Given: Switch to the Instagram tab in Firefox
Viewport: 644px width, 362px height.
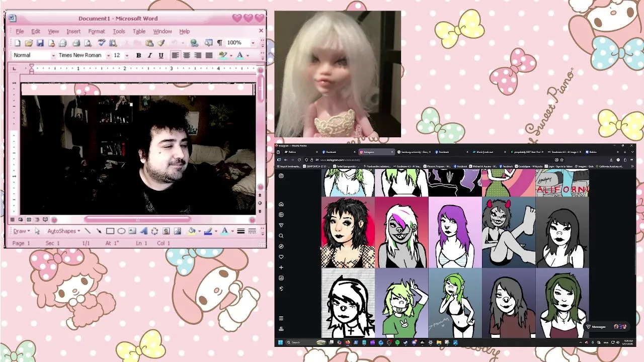Looking at the screenshot, I should point(376,152).
